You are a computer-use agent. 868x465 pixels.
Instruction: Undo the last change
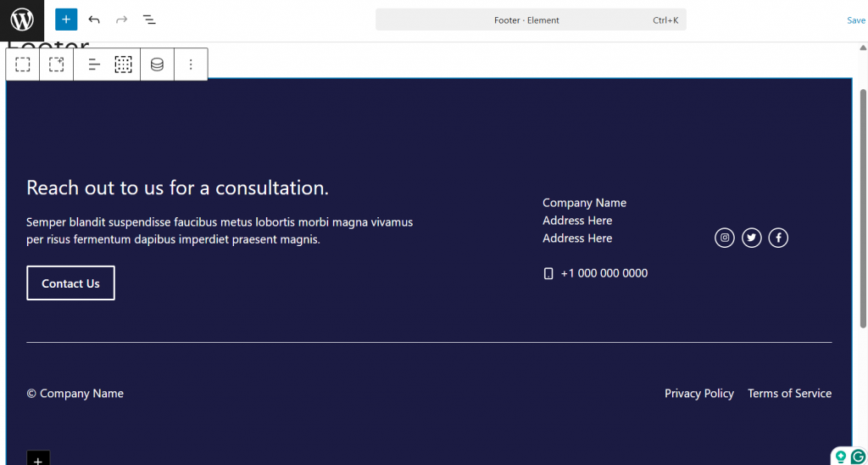[94, 20]
